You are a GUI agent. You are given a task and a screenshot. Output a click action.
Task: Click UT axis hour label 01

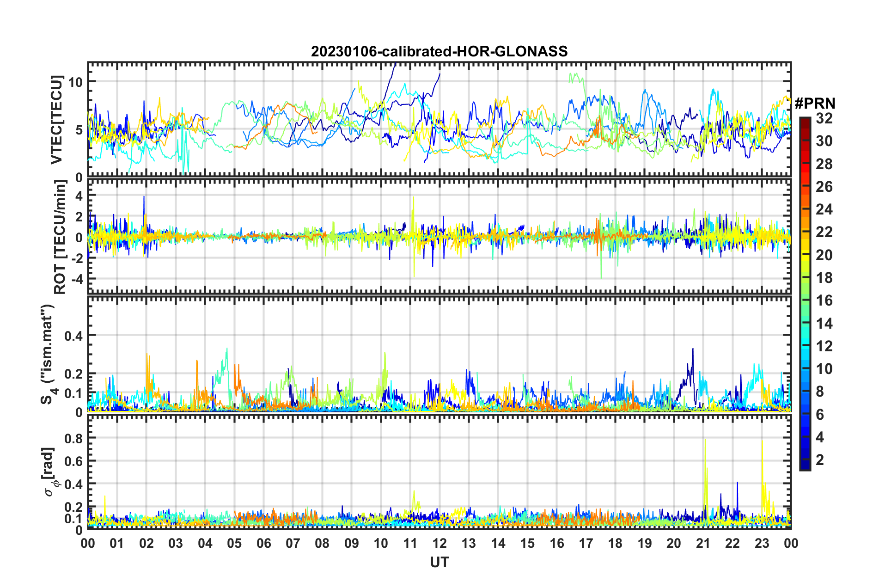click(x=117, y=543)
